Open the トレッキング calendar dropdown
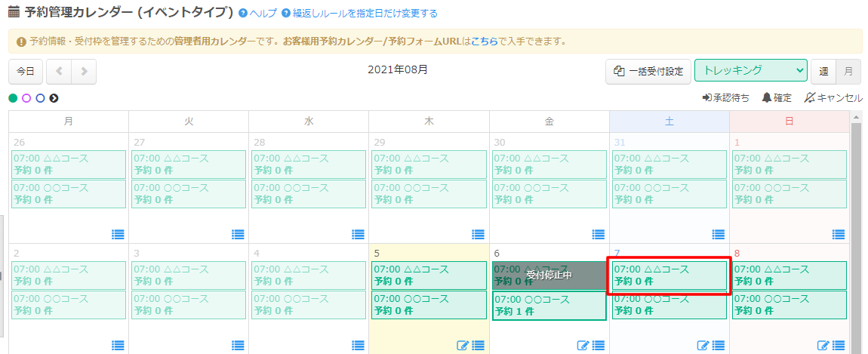 pos(750,71)
